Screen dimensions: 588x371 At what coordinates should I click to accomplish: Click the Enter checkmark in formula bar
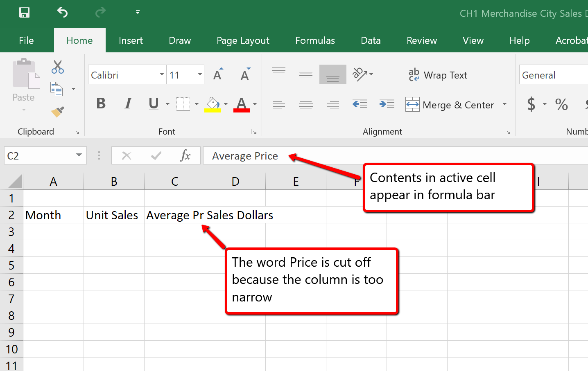coord(156,156)
